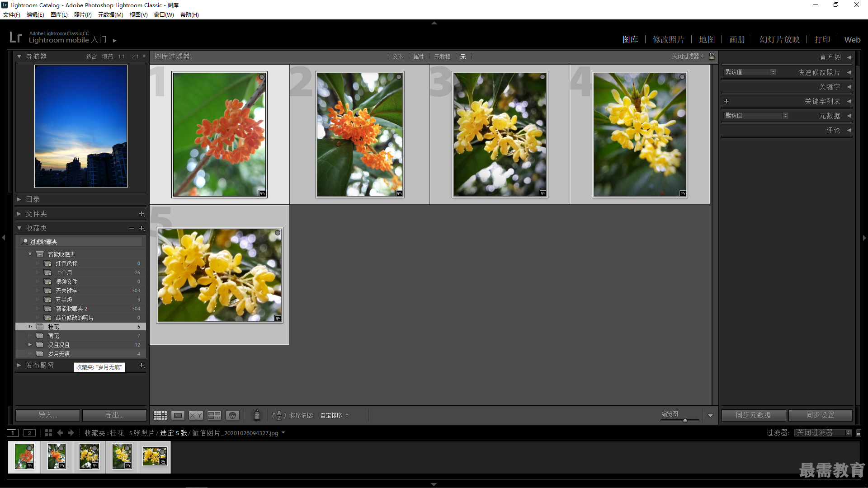This screenshot has height=488, width=868.
Task: Switch to Survey view
Action: point(214,415)
